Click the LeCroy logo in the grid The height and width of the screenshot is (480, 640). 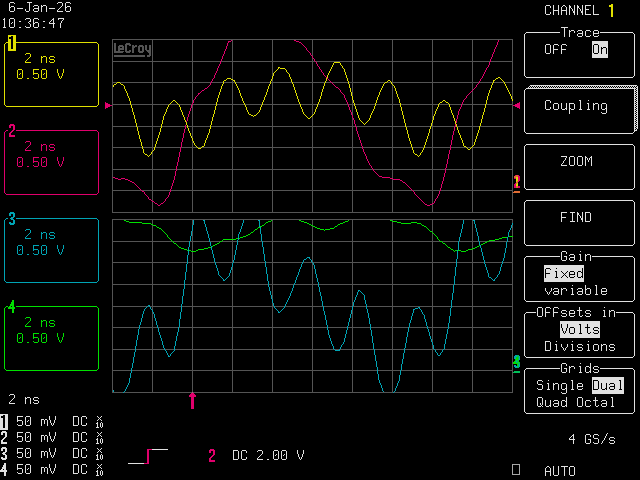click(x=132, y=49)
